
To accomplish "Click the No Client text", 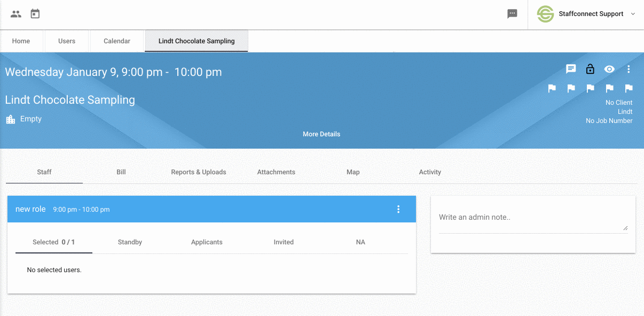I will click(x=619, y=103).
